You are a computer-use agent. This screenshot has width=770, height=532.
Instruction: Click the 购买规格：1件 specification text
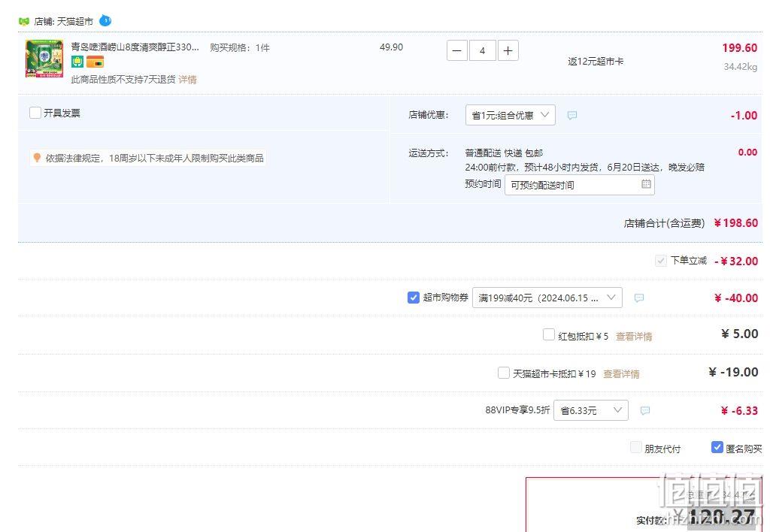[240, 47]
